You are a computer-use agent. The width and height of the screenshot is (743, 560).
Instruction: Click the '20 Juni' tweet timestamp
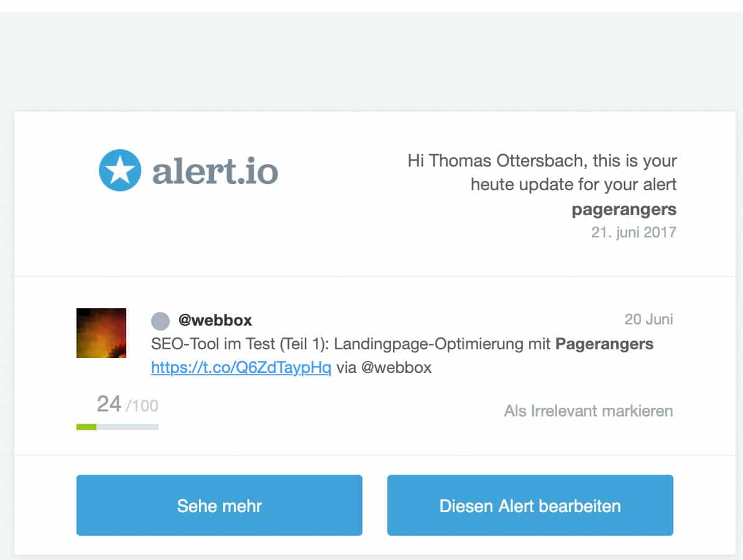tap(648, 319)
